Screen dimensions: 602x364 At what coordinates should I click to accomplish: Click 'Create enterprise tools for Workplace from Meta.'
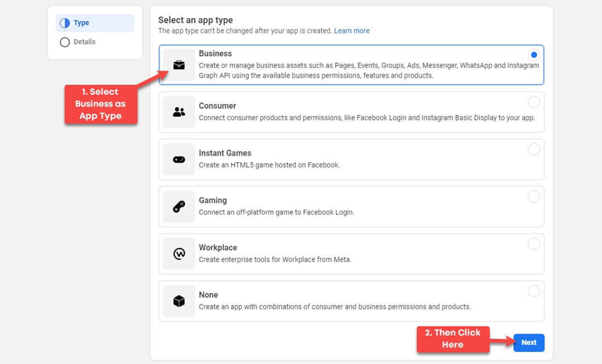pyautogui.click(x=275, y=259)
